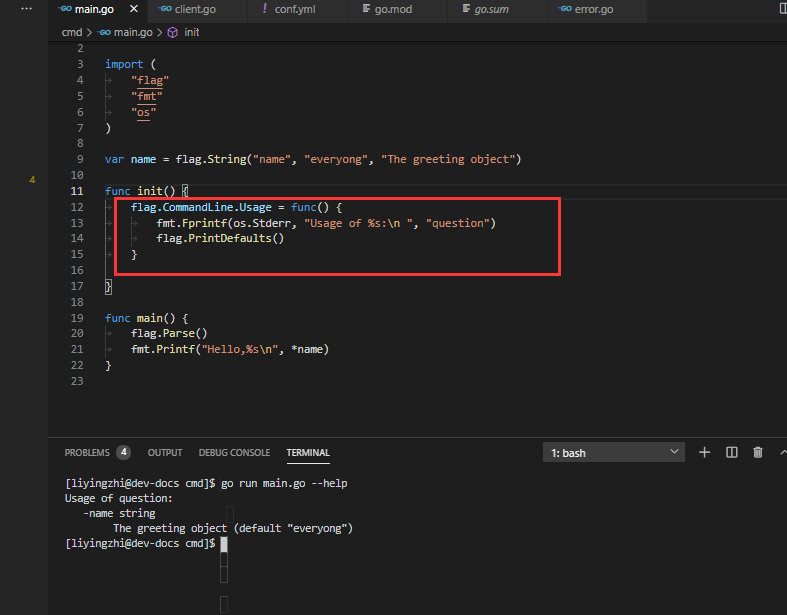Split the terminal pane
787x615 pixels.
pyautogui.click(x=732, y=452)
